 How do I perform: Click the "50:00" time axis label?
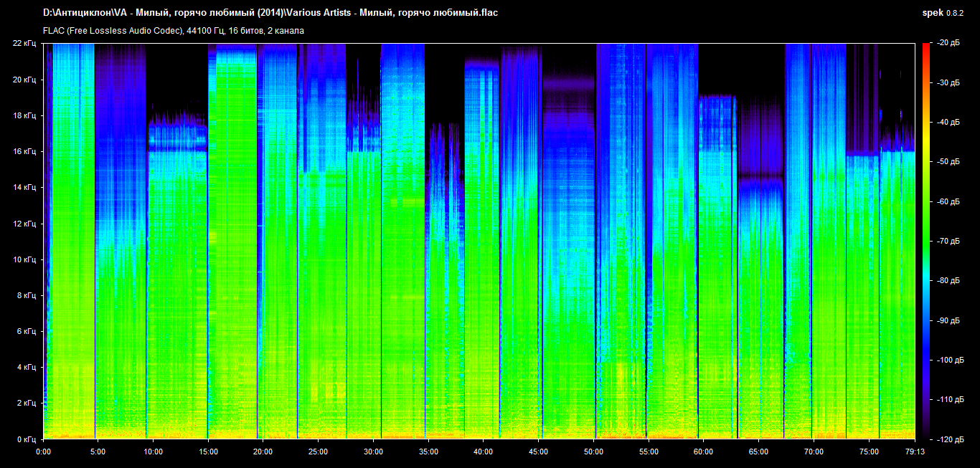[593, 452]
